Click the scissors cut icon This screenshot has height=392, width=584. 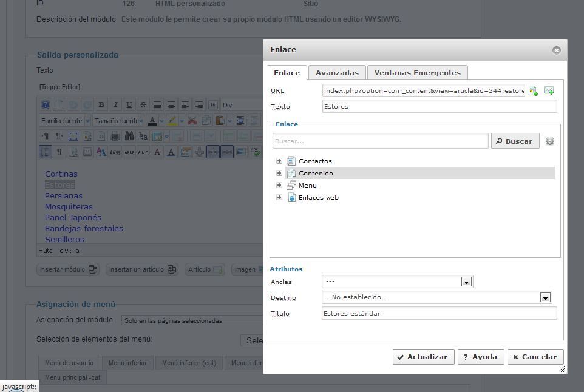click(x=192, y=121)
